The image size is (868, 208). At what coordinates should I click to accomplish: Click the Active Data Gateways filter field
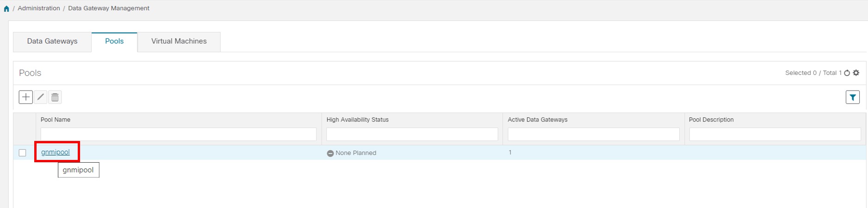(593, 135)
